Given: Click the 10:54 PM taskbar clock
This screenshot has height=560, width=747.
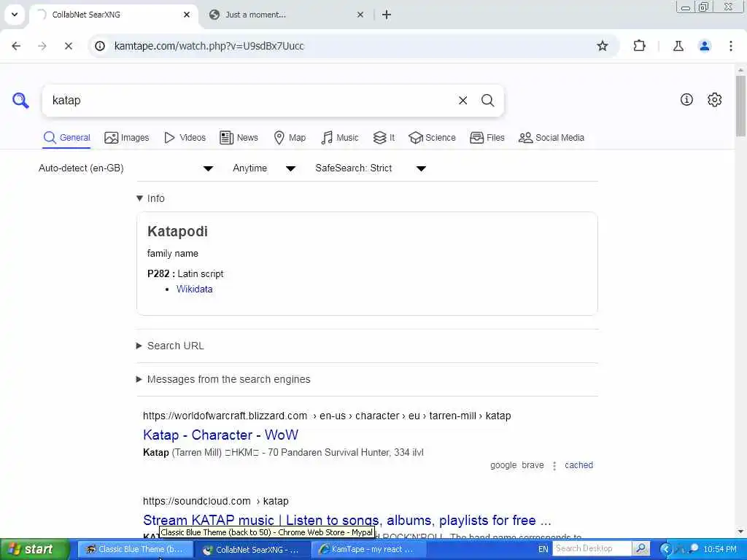Looking at the screenshot, I should 720,549.
